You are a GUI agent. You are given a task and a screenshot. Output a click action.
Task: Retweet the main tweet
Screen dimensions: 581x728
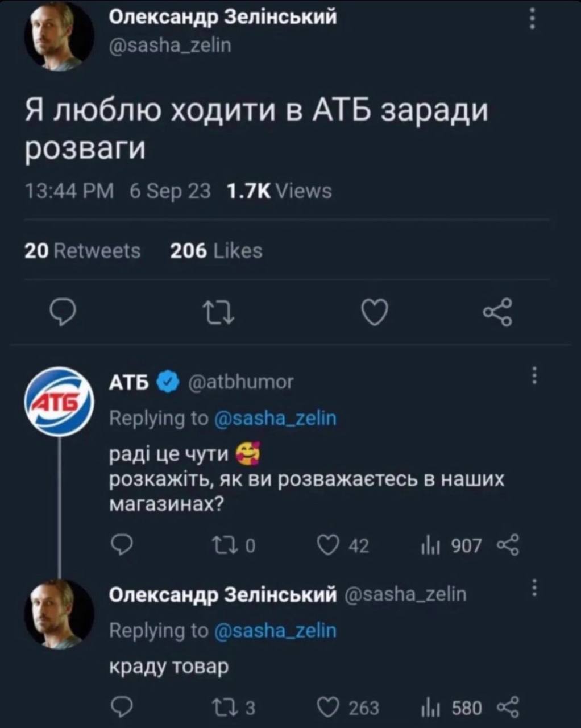coord(219,312)
